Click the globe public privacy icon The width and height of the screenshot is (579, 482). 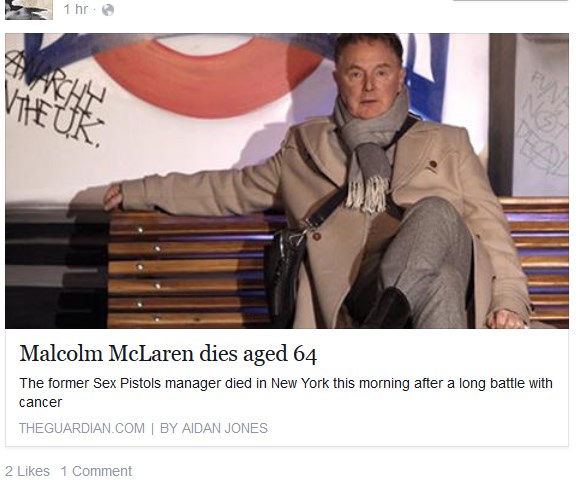pos(107,10)
